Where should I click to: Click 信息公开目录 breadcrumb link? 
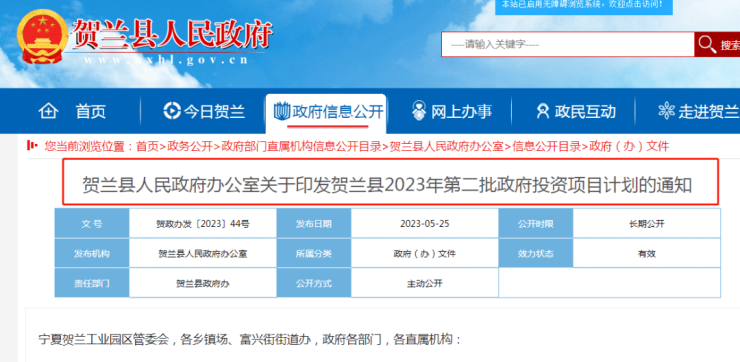pyautogui.click(x=547, y=146)
